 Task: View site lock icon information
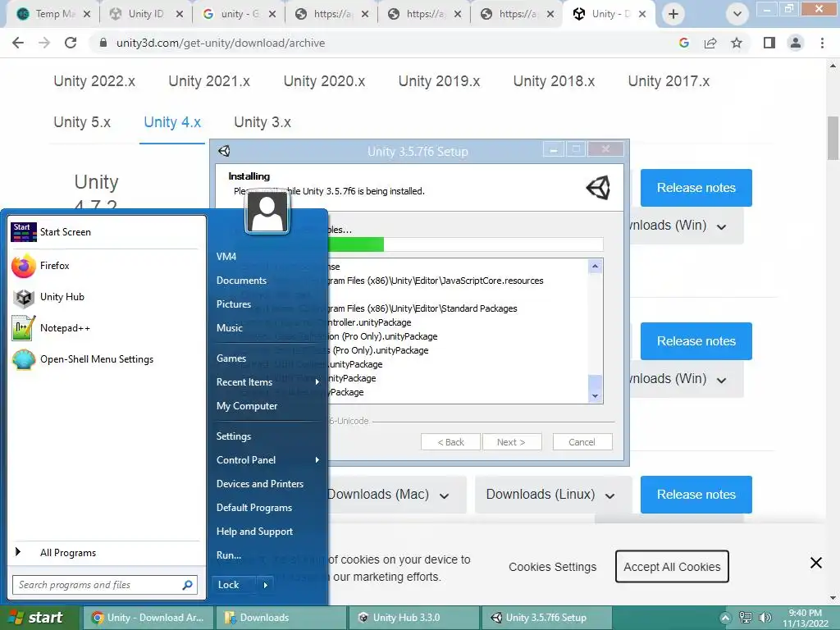pyautogui.click(x=103, y=43)
